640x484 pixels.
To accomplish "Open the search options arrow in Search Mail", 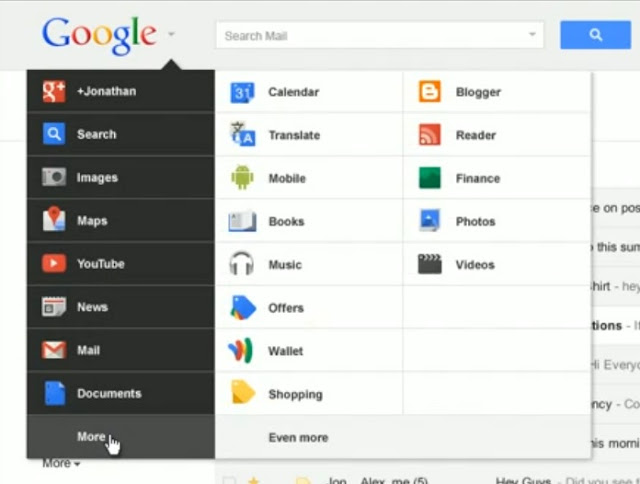I will pos(532,34).
